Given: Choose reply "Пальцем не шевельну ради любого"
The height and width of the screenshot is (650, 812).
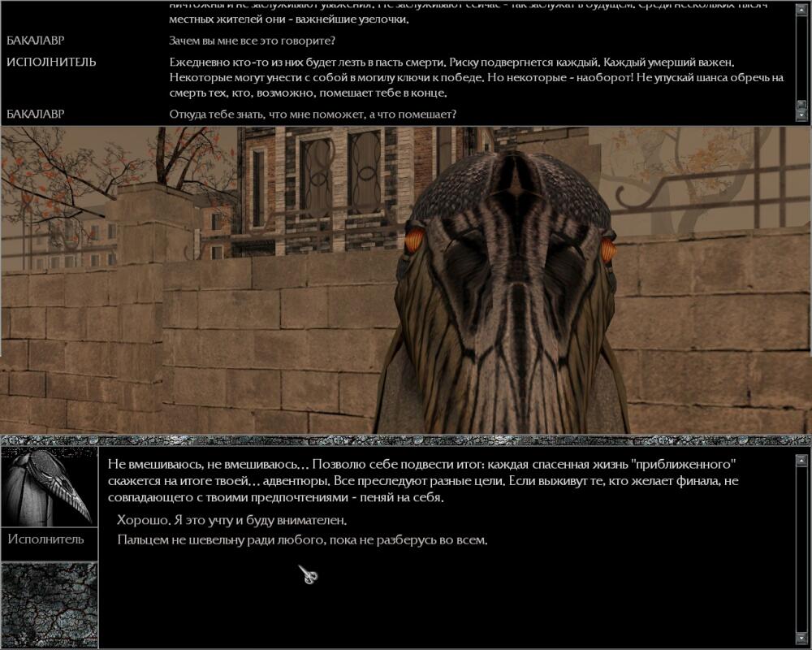Looking at the screenshot, I should 302,540.
